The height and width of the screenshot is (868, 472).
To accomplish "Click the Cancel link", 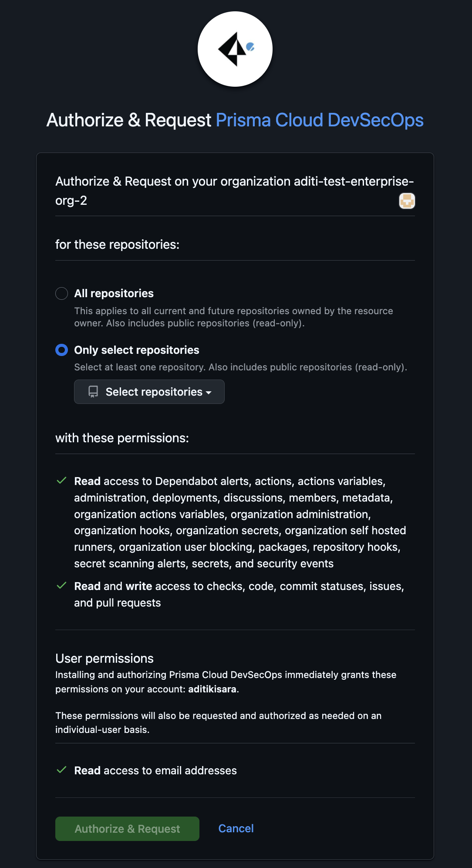I will pyautogui.click(x=236, y=828).
